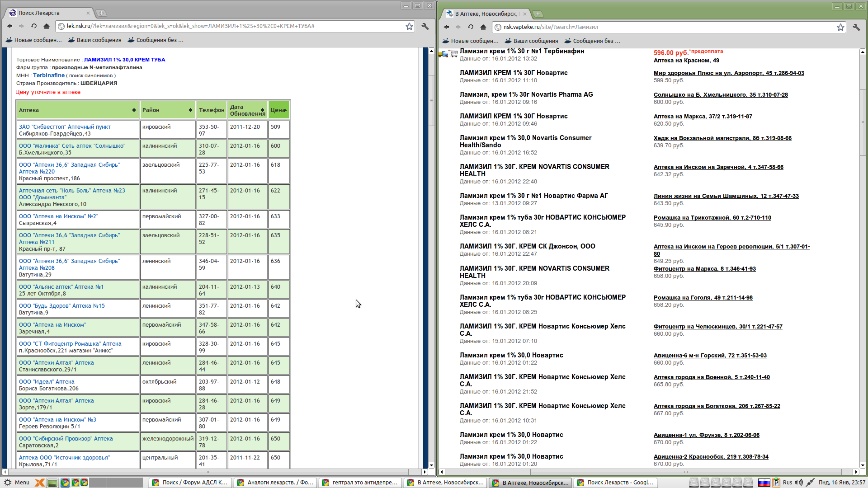
Task: Switch to 'Аналоги лекарств. / Фо...' taskbar window
Action: (275, 483)
